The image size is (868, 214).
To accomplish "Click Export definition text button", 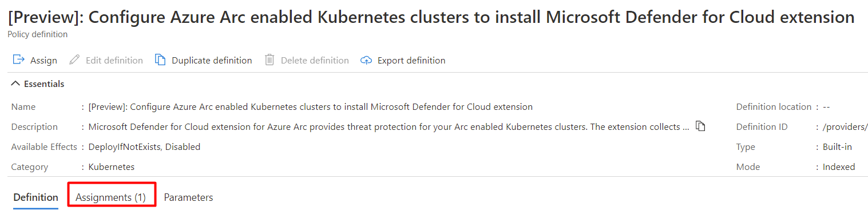I will pyautogui.click(x=411, y=60).
